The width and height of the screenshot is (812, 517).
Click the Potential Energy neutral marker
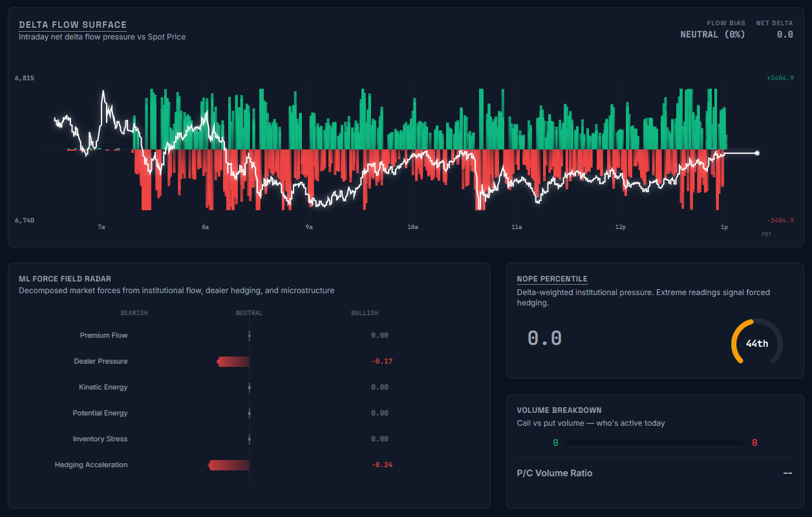click(249, 413)
